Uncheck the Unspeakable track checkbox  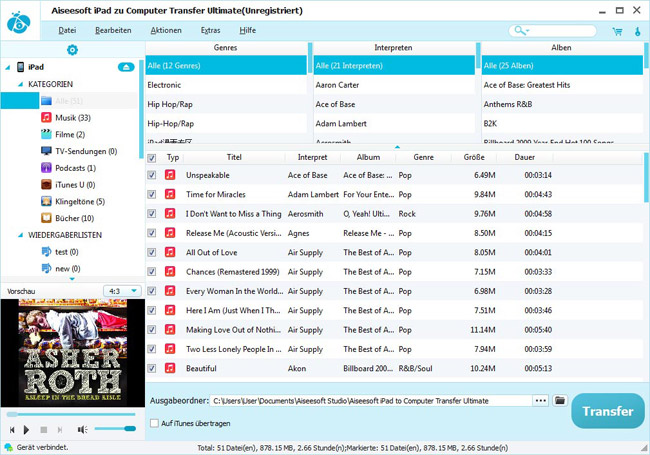tap(152, 175)
